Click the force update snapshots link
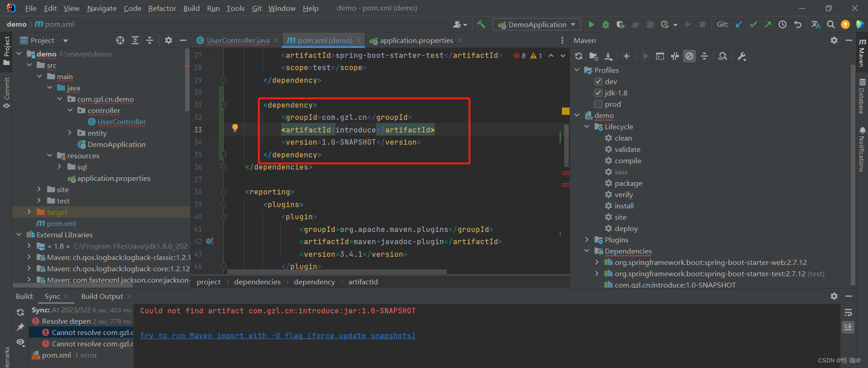The width and height of the screenshot is (868, 368). tap(278, 335)
